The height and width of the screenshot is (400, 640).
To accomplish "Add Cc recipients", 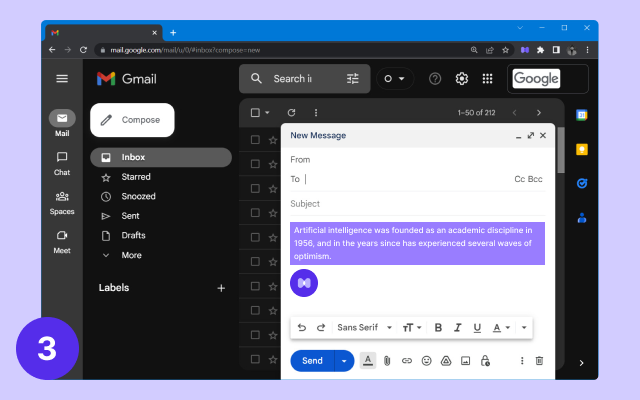I will 519,179.
